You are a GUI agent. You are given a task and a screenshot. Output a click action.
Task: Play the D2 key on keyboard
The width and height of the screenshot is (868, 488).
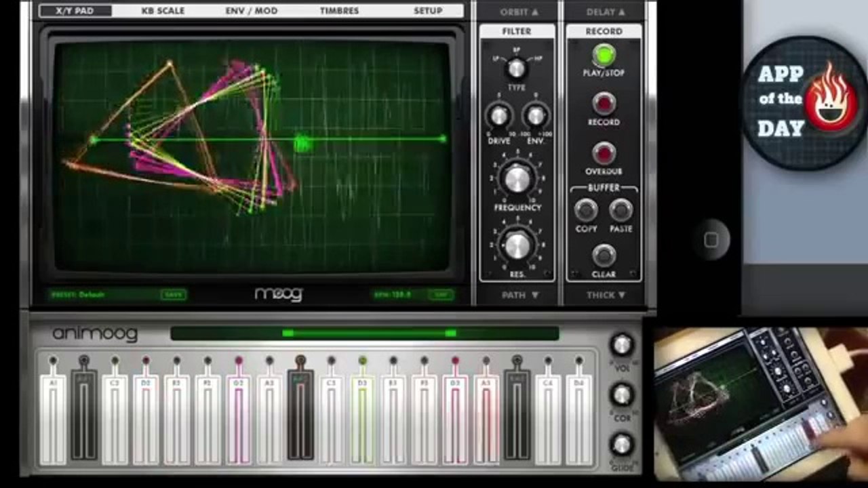click(146, 420)
